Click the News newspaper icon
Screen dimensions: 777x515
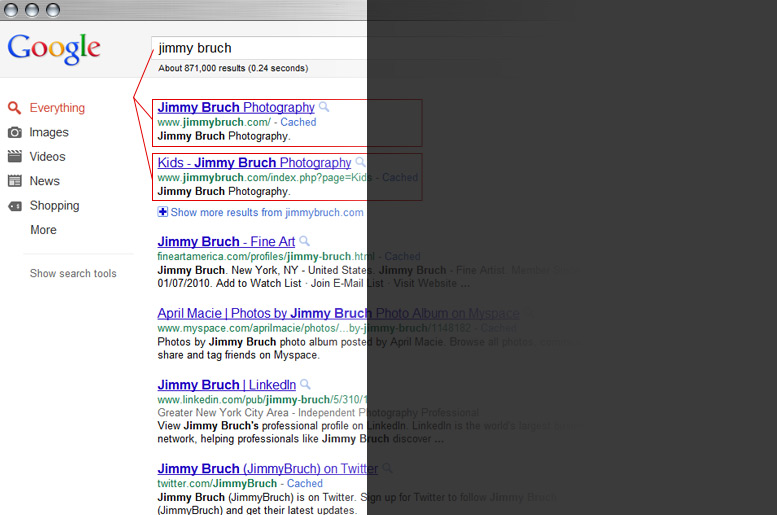click(15, 181)
